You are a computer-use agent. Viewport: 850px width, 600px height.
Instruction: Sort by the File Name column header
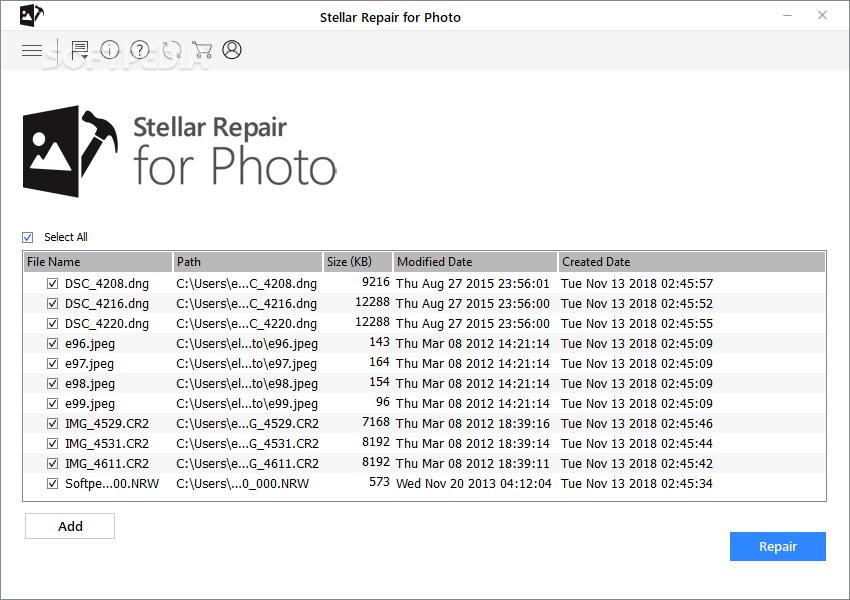tap(98, 262)
